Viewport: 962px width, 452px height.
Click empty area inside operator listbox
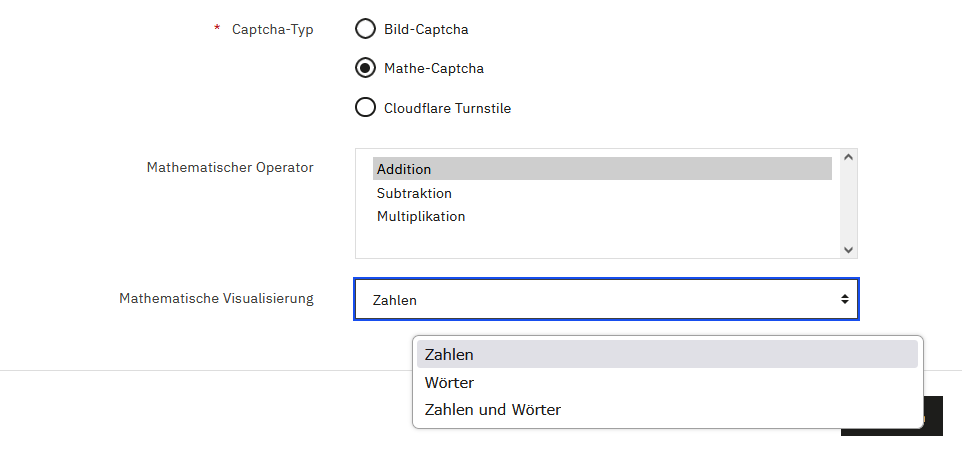click(602, 242)
